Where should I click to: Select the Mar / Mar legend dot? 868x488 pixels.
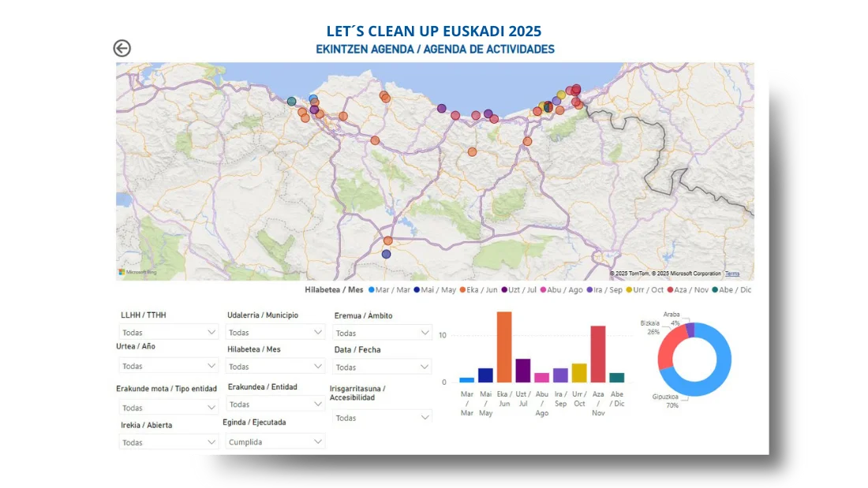pyautogui.click(x=372, y=290)
